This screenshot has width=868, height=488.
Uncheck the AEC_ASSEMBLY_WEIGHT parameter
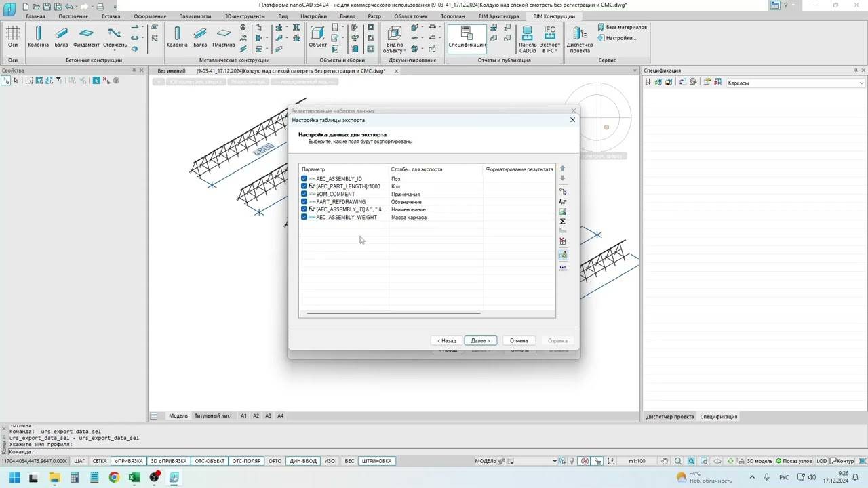click(x=304, y=217)
